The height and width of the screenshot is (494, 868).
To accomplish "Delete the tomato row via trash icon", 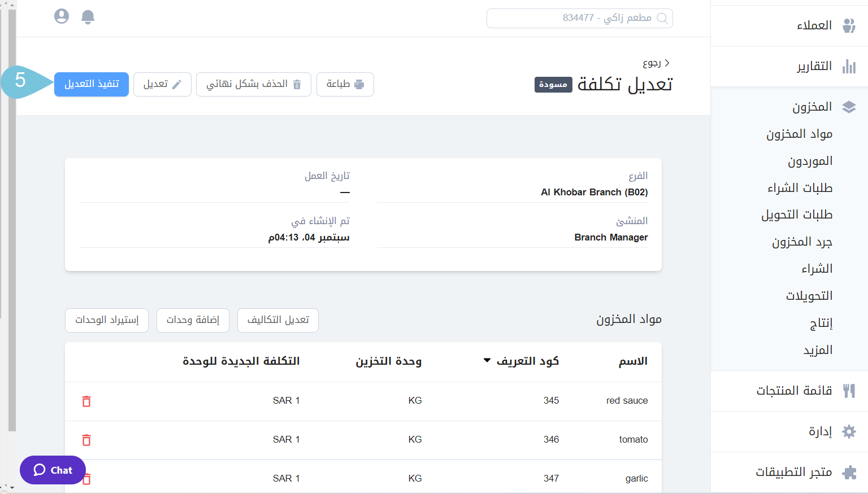I will click(x=86, y=440).
